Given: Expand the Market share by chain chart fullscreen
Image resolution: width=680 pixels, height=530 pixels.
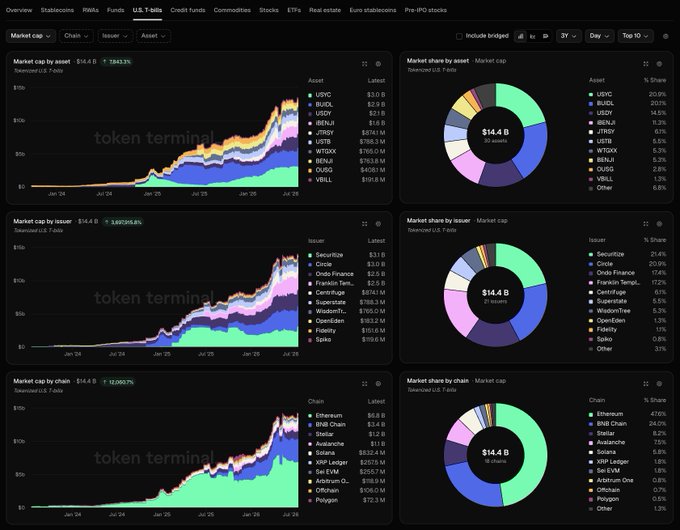Looking at the screenshot, I should coord(646,384).
